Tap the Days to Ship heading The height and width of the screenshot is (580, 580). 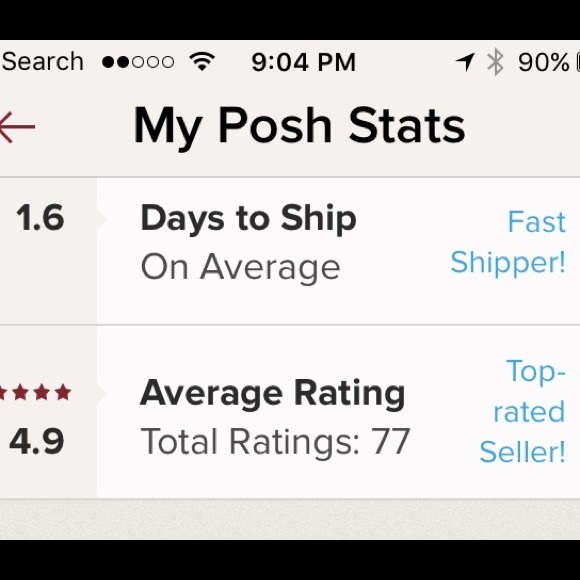coord(249,219)
